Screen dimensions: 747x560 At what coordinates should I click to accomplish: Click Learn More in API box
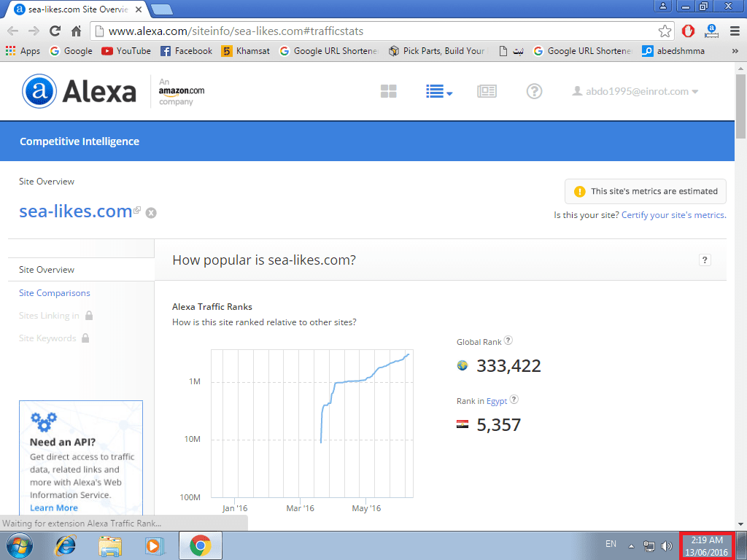coord(54,507)
